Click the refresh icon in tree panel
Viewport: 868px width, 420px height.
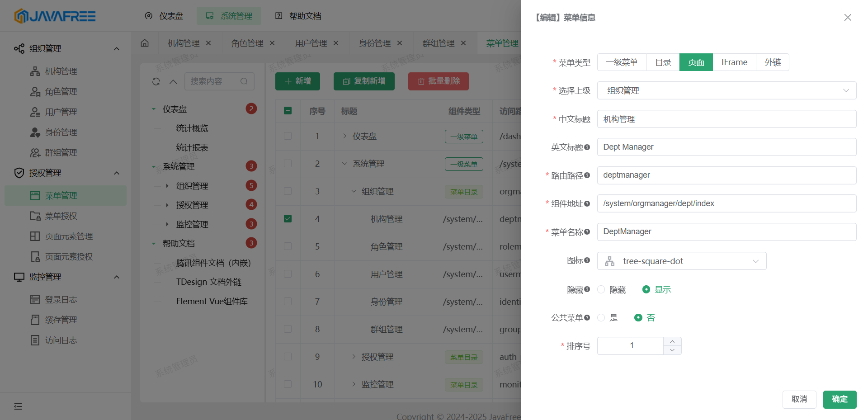(156, 81)
